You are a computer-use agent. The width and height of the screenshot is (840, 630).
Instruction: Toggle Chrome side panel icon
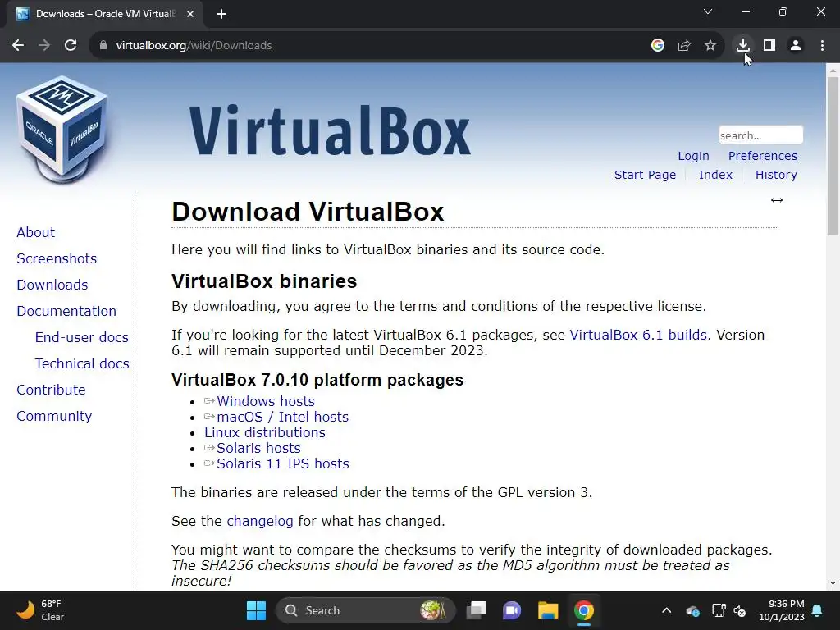tap(769, 46)
